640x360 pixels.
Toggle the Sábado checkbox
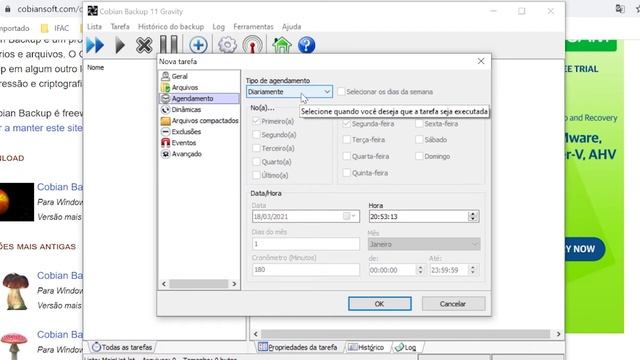point(419,140)
